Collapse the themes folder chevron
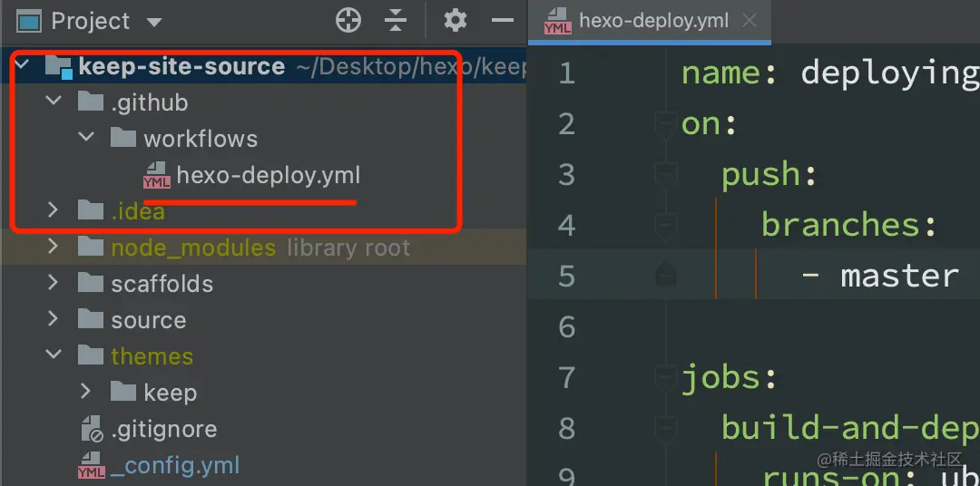 pos(54,355)
